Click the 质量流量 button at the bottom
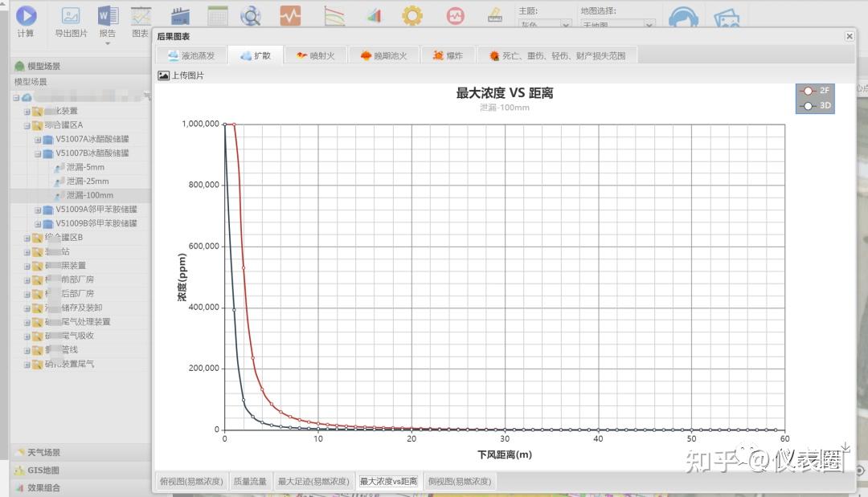Screen dimensions: 868x497 point(249,481)
